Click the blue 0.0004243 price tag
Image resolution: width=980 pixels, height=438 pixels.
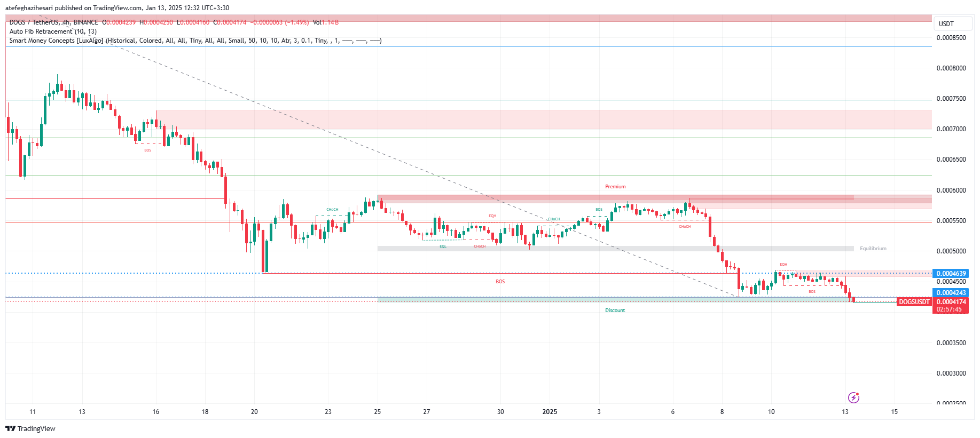(951, 293)
